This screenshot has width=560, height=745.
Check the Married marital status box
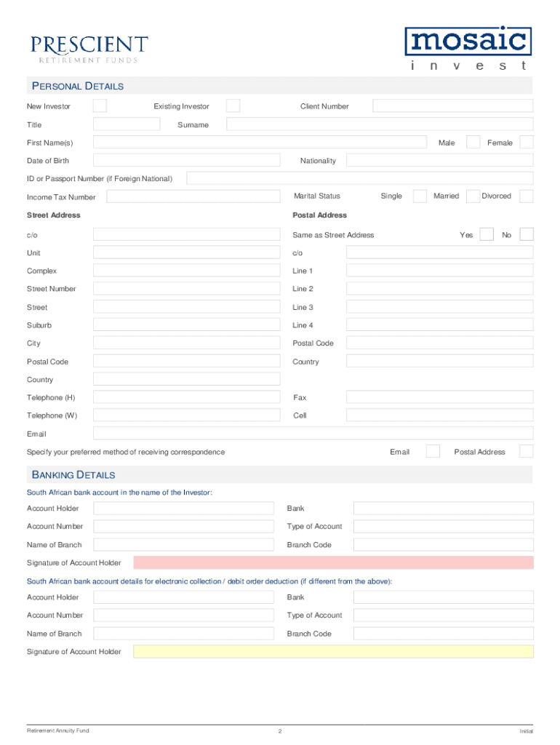point(473,196)
